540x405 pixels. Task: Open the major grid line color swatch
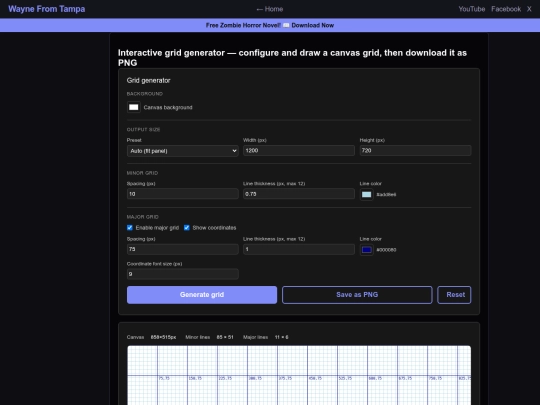point(366,250)
